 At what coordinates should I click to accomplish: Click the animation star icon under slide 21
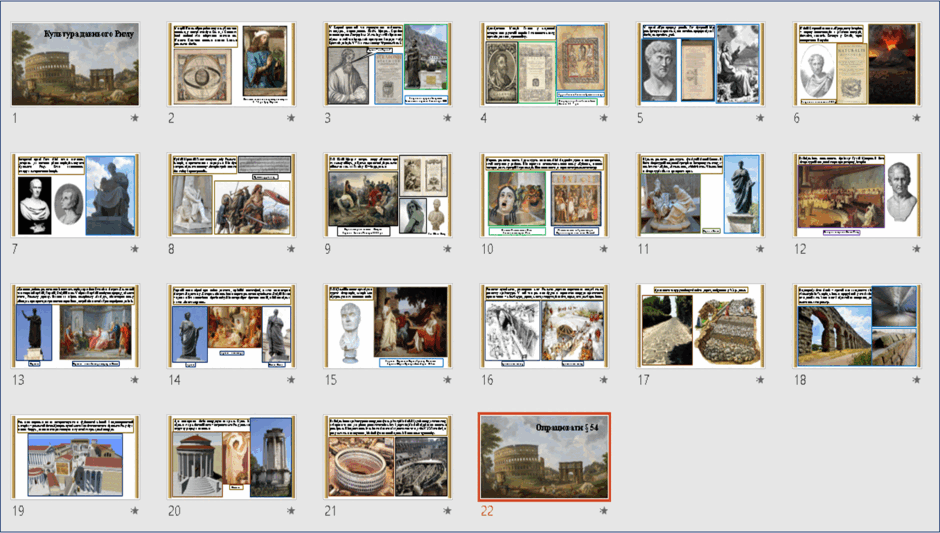click(x=447, y=511)
